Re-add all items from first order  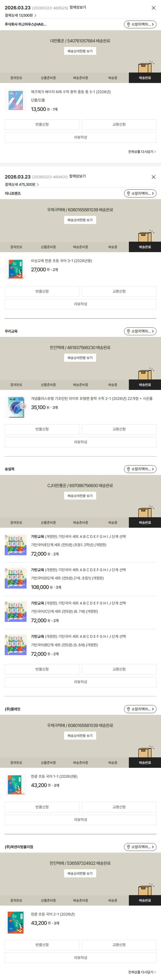click(142, 152)
